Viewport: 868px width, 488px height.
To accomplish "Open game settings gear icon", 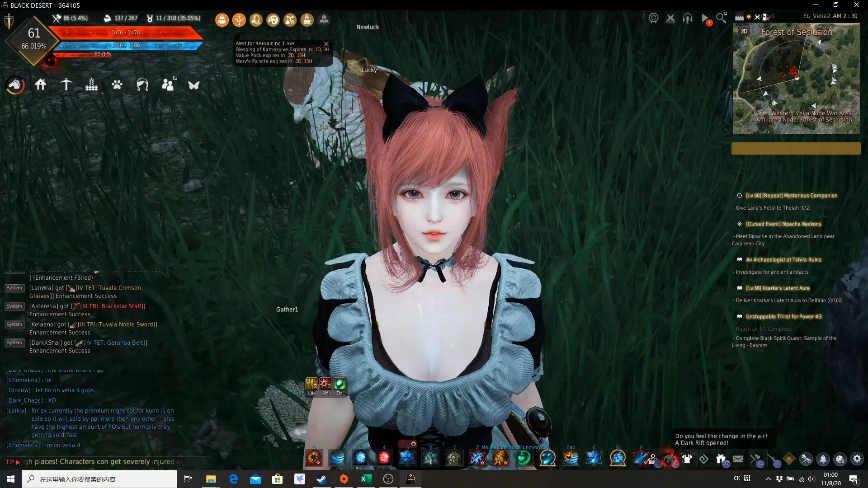I will click(857, 459).
